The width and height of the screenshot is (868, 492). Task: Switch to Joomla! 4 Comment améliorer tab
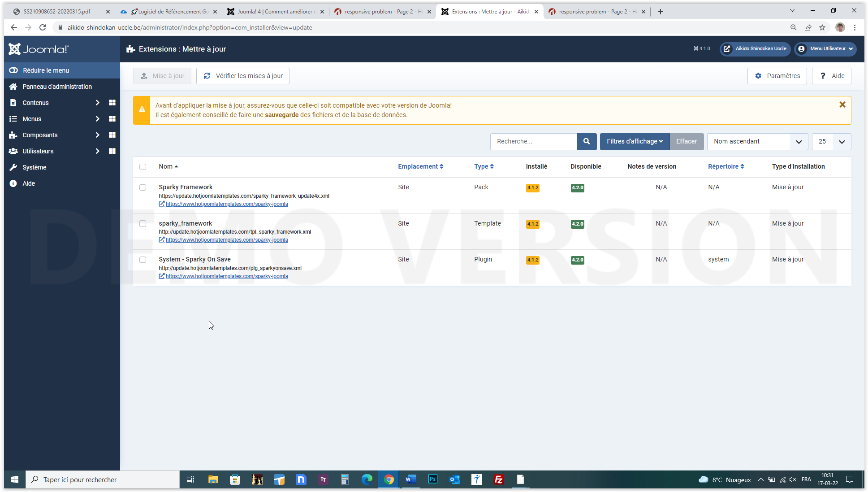[x=275, y=12]
